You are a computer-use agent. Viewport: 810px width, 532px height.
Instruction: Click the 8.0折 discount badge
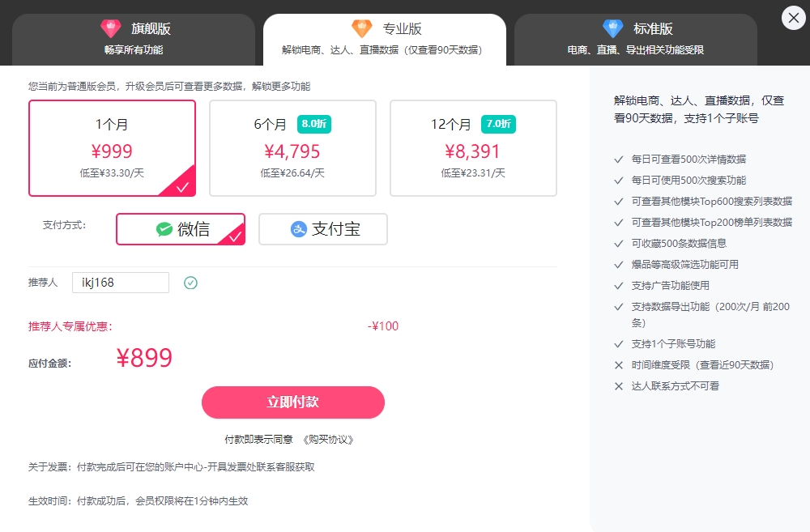[314, 124]
